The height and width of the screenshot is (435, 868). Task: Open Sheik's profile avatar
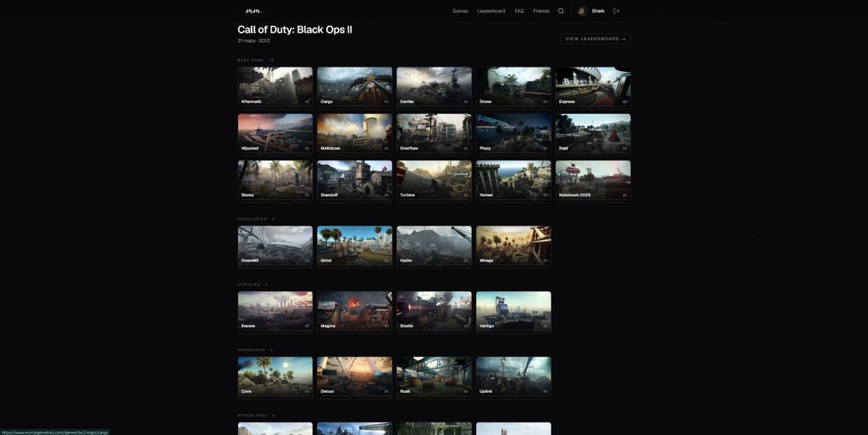(x=582, y=11)
